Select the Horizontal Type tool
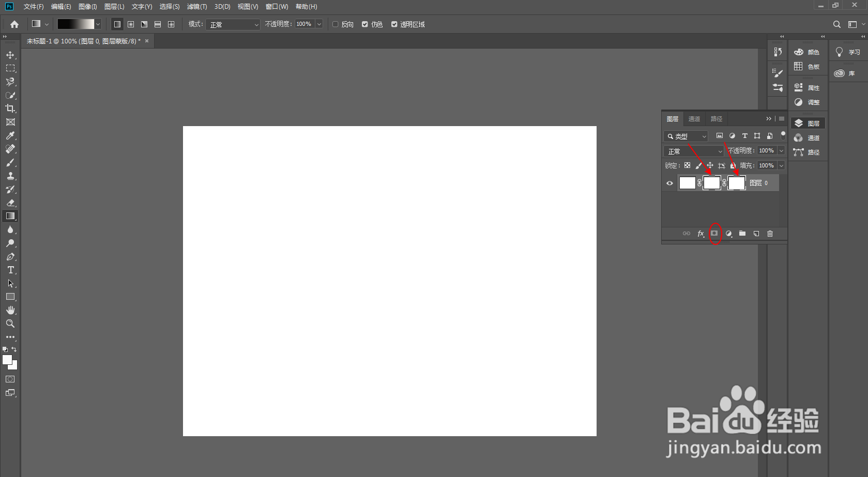The width and height of the screenshot is (868, 477). [10, 270]
